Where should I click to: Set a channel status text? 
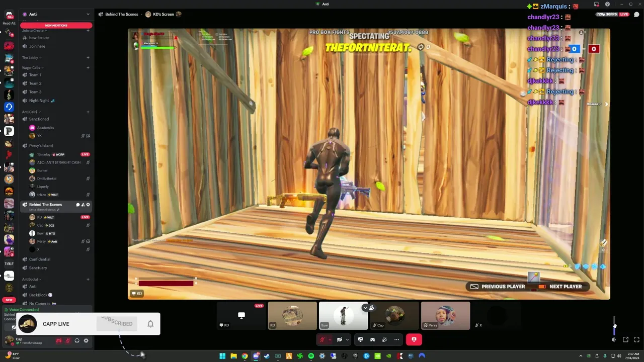pos(44,210)
